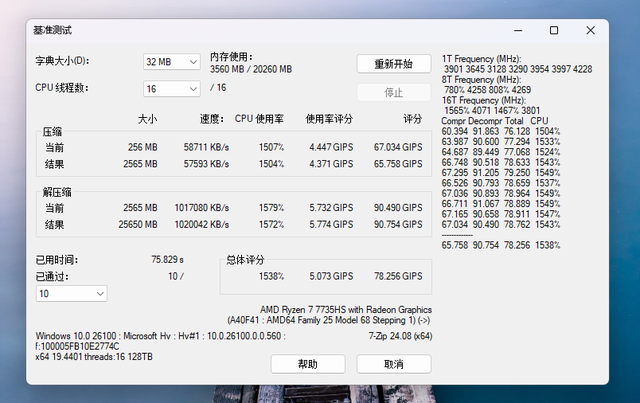Screen dimensions: 640x403
Task: Click log row starting with 60.394
Action: point(501,131)
